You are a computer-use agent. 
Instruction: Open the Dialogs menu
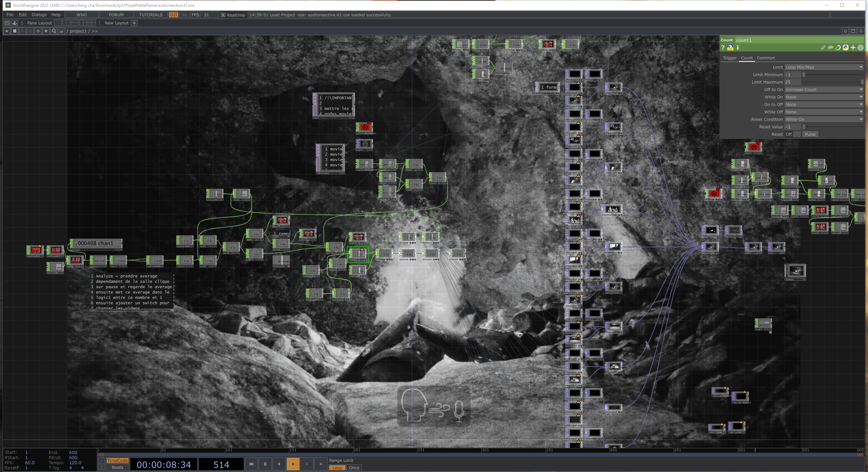tap(39, 15)
